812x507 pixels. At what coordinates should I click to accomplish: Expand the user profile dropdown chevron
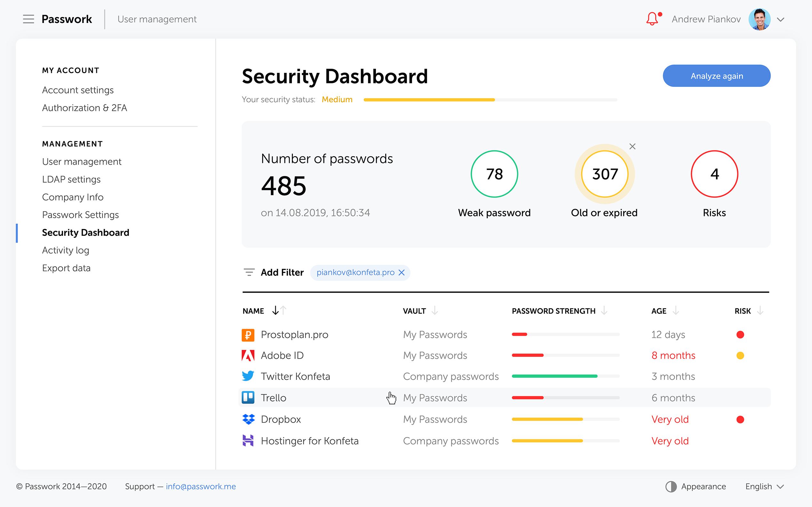[780, 19]
